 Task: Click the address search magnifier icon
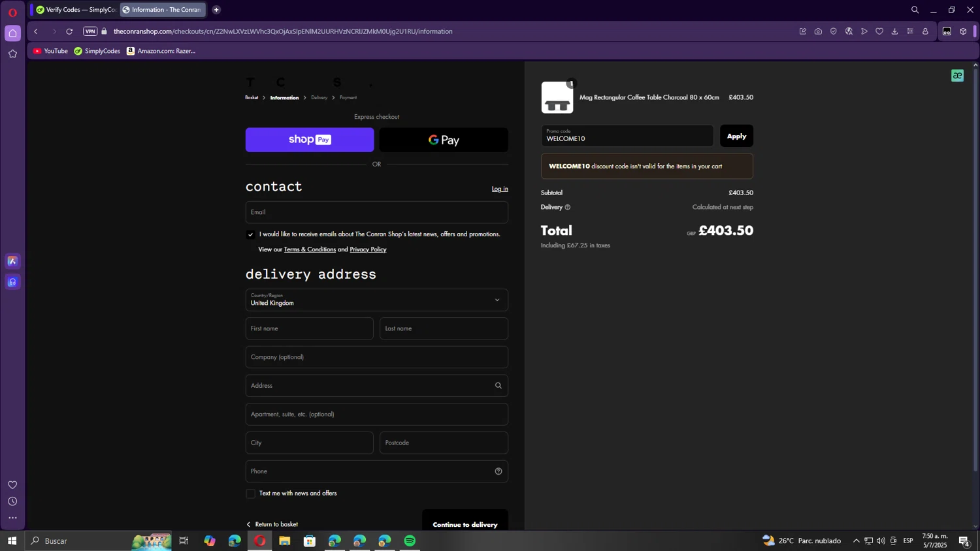[x=498, y=386]
